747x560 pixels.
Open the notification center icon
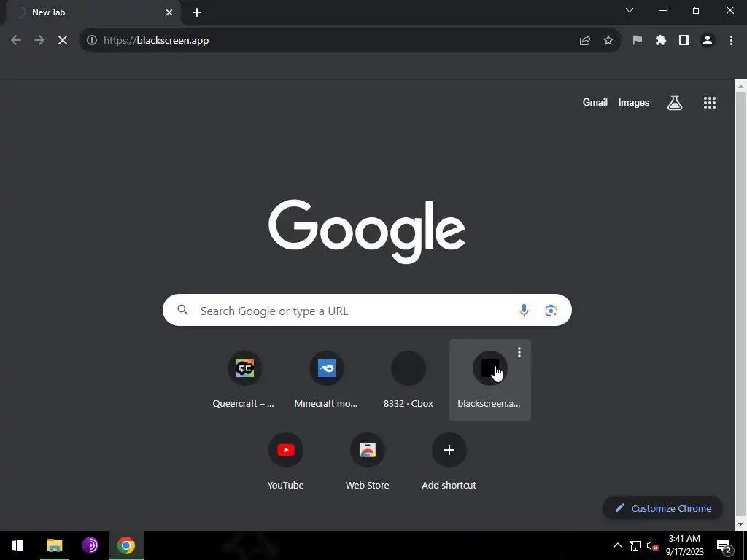click(724, 545)
